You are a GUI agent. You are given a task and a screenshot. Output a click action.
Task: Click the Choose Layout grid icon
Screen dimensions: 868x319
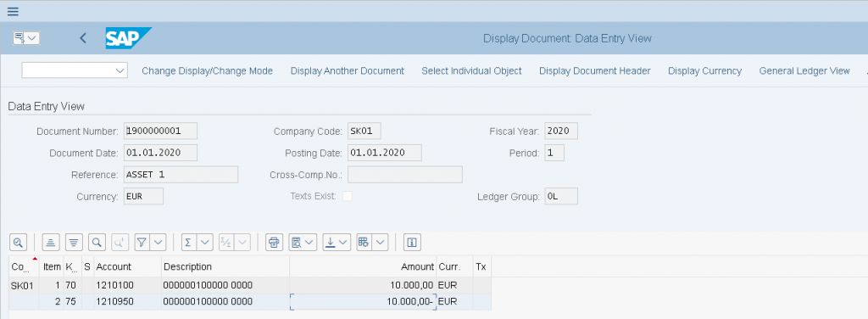coord(364,242)
